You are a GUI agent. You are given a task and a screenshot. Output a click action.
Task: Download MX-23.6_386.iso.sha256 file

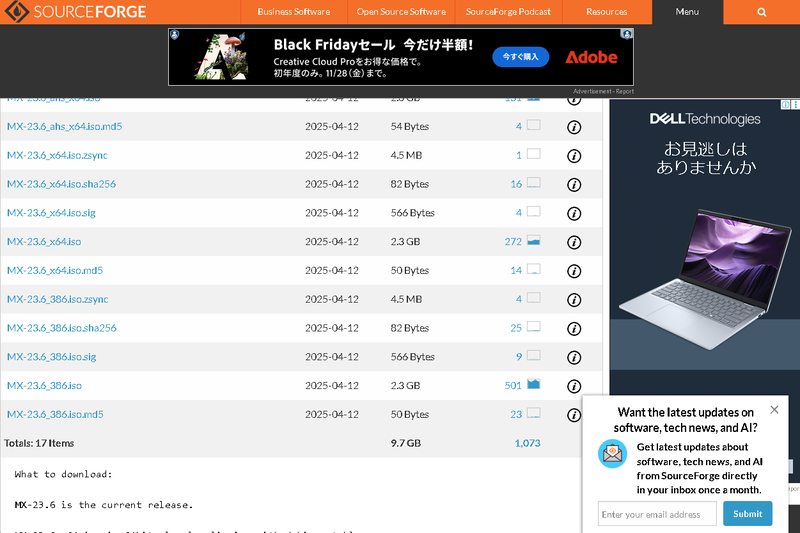tap(62, 328)
